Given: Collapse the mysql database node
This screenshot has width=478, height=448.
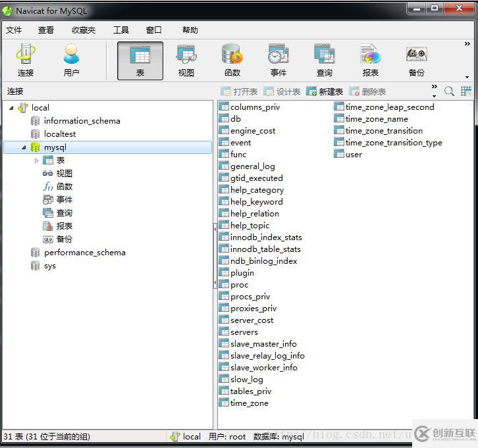Looking at the screenshot, I should 24,147.
